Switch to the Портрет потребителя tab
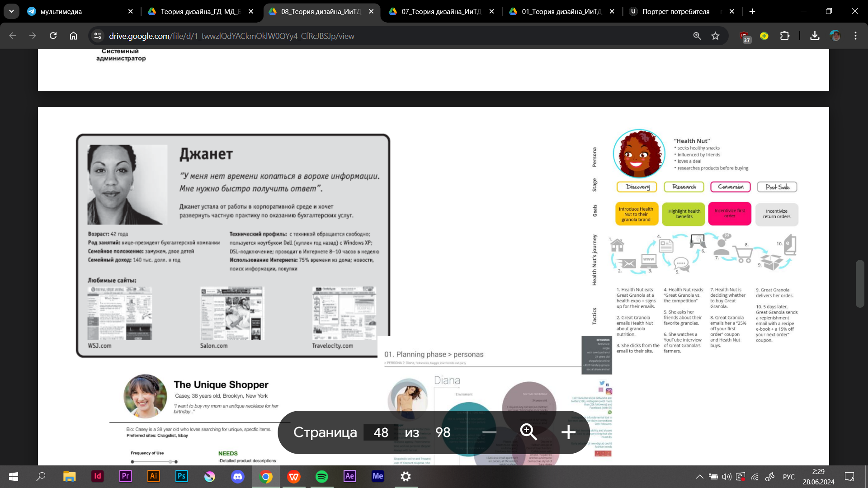 click(681, 11)
